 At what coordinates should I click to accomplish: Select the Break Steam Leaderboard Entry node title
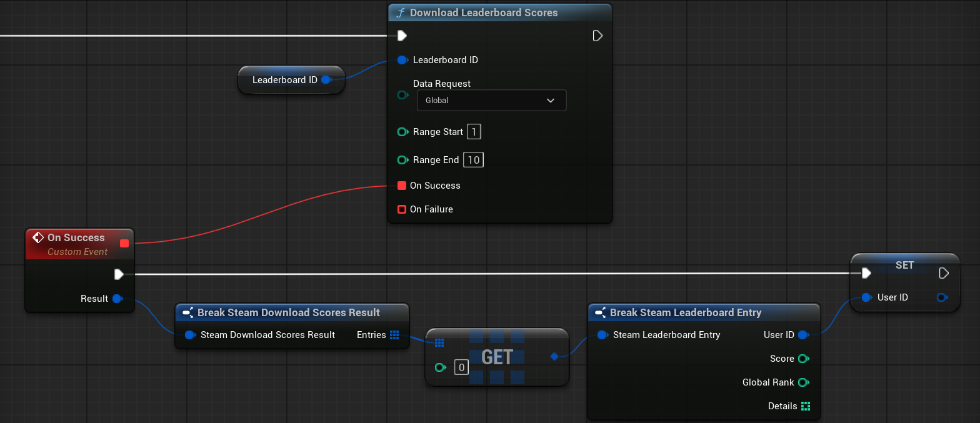tap(685, 312)
